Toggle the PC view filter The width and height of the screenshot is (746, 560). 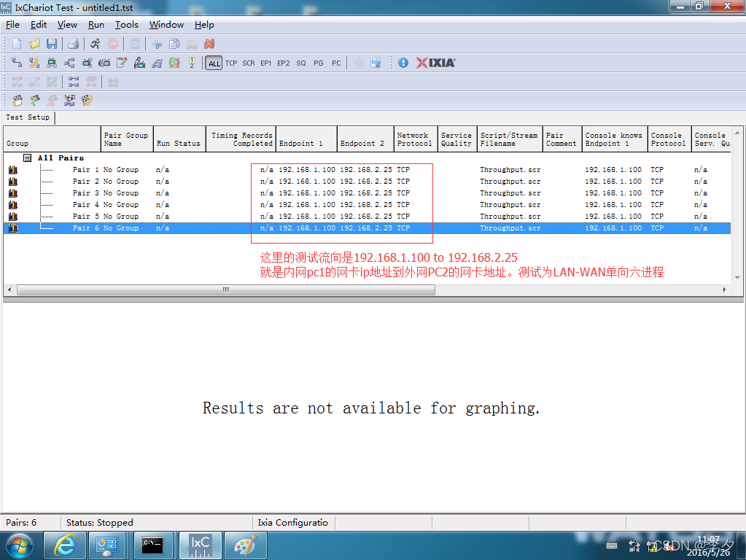click(x=336, y=63)
